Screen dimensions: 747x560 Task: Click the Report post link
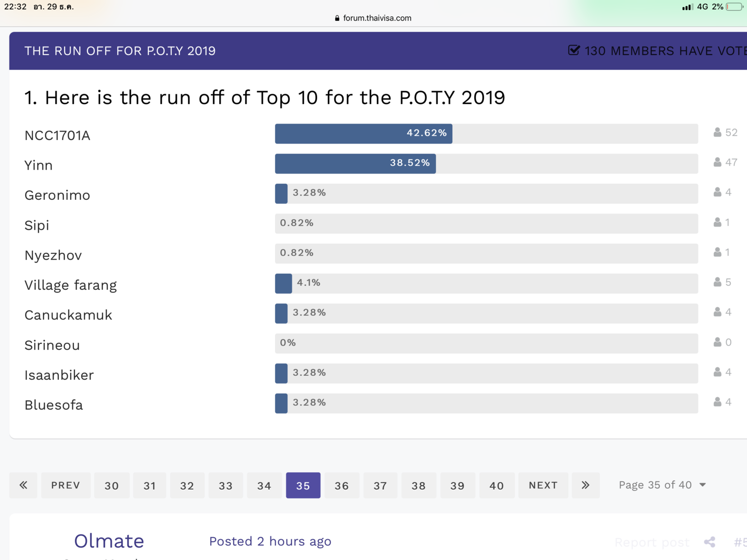click(x=652, y=542)
